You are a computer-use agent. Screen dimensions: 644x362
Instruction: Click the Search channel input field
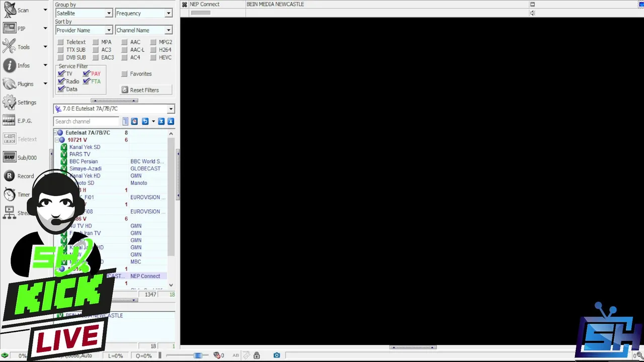click(86, 121)
